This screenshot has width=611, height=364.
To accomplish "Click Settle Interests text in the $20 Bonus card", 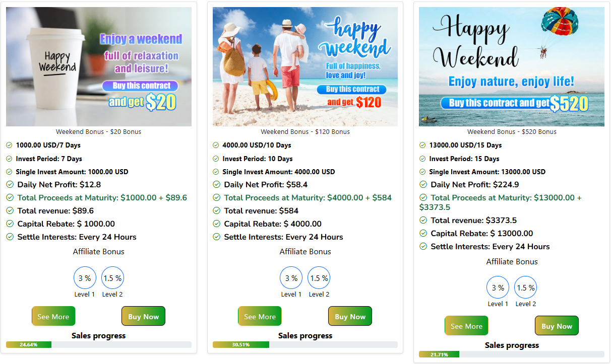I will (x=77, y=237).
